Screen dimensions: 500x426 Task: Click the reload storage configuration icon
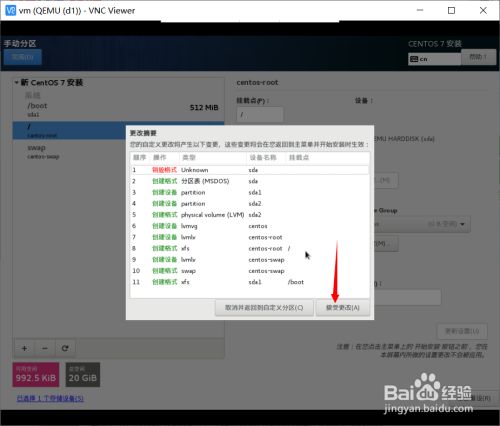coord(65,348)
